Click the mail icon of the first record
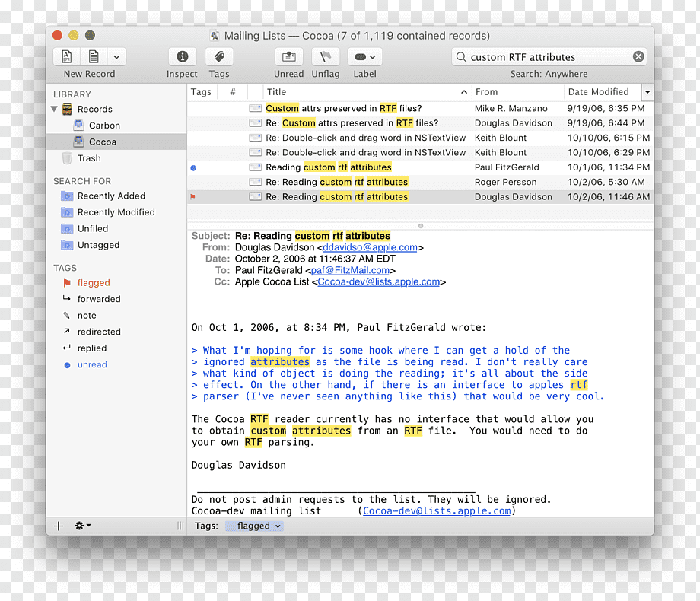This screenshot has height=601, width=700. coord(256,108)
